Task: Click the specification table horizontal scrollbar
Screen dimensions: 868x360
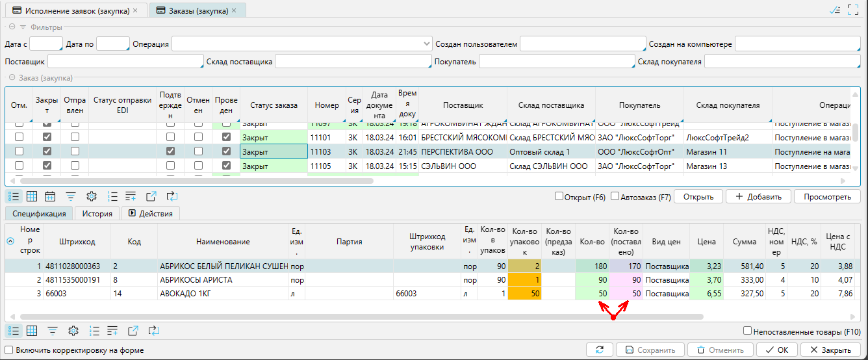Action: coord(357,317)
